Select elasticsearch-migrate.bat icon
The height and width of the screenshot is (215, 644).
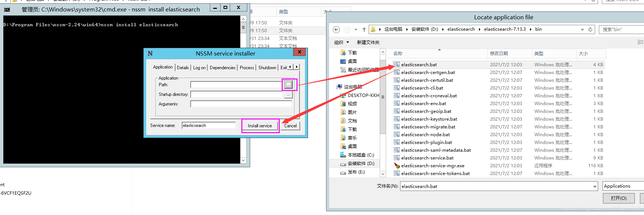click(x=396, y=127)
